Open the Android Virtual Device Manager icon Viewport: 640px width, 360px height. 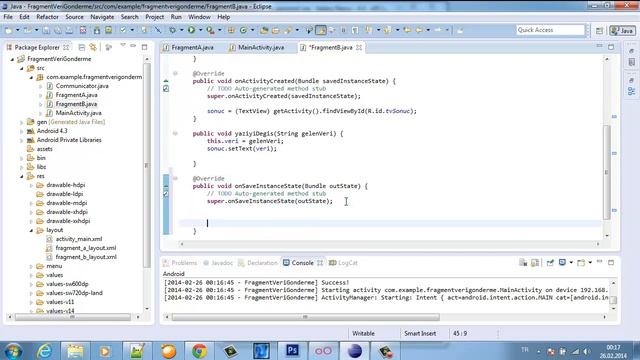(109, 30)
